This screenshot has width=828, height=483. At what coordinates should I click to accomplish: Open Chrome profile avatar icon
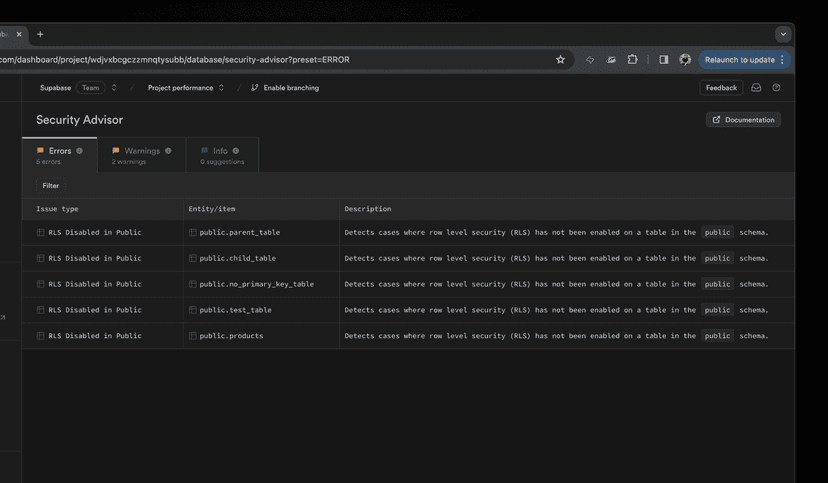point(685,60)
